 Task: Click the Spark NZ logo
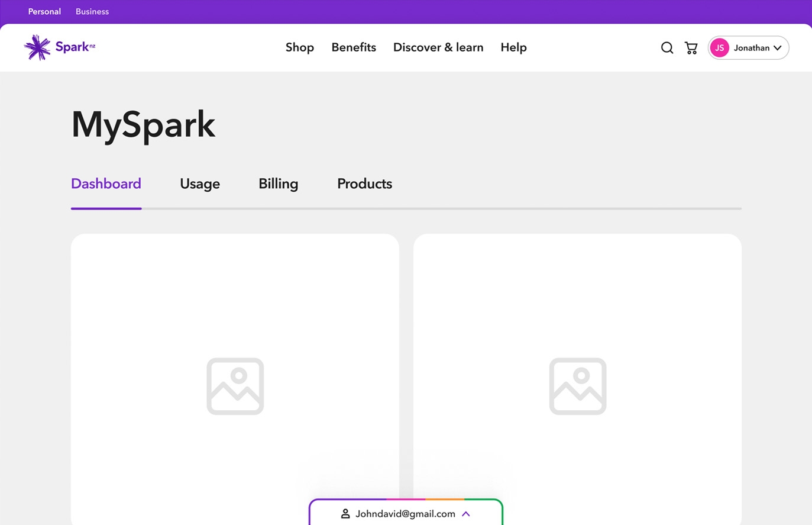point(60,47)
